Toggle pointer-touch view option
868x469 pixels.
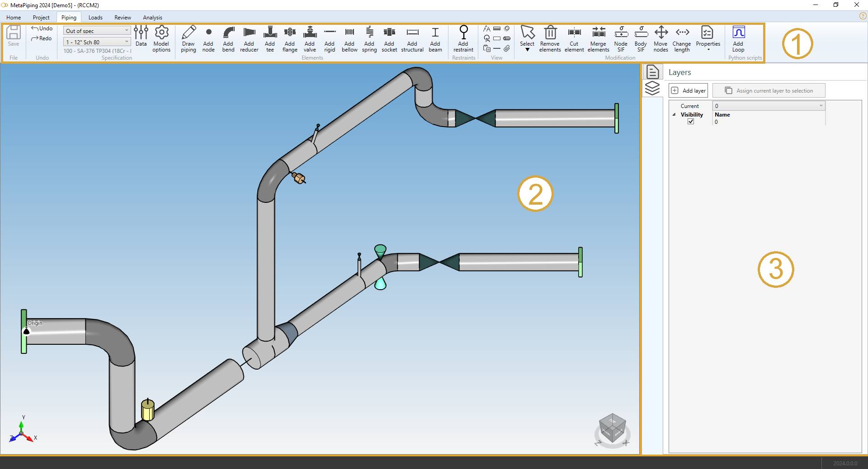click(x=487, y=38)
